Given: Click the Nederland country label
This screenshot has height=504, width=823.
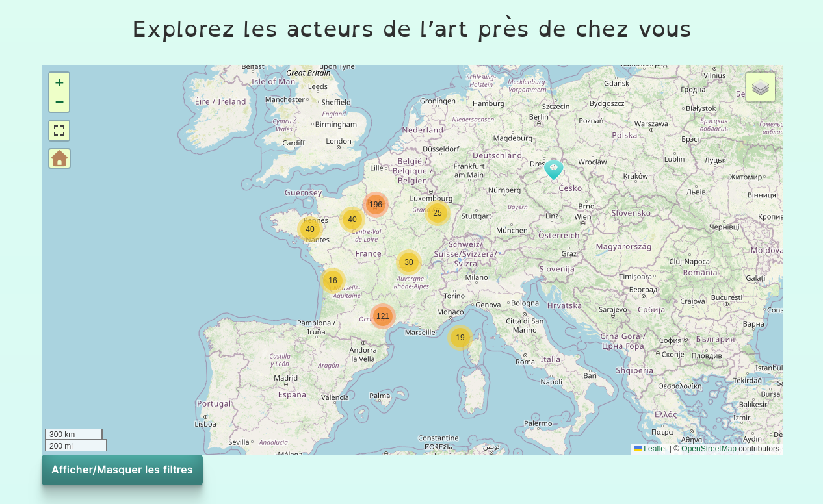Looking at the screenshot, I should (423, 130).
